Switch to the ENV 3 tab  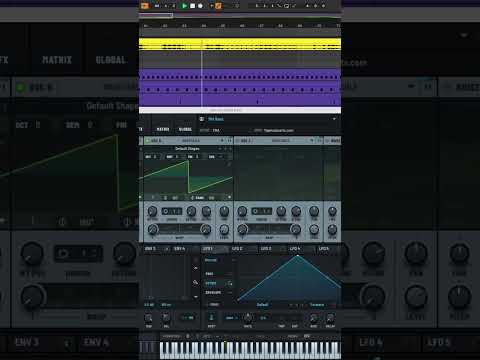pos(150,249)
